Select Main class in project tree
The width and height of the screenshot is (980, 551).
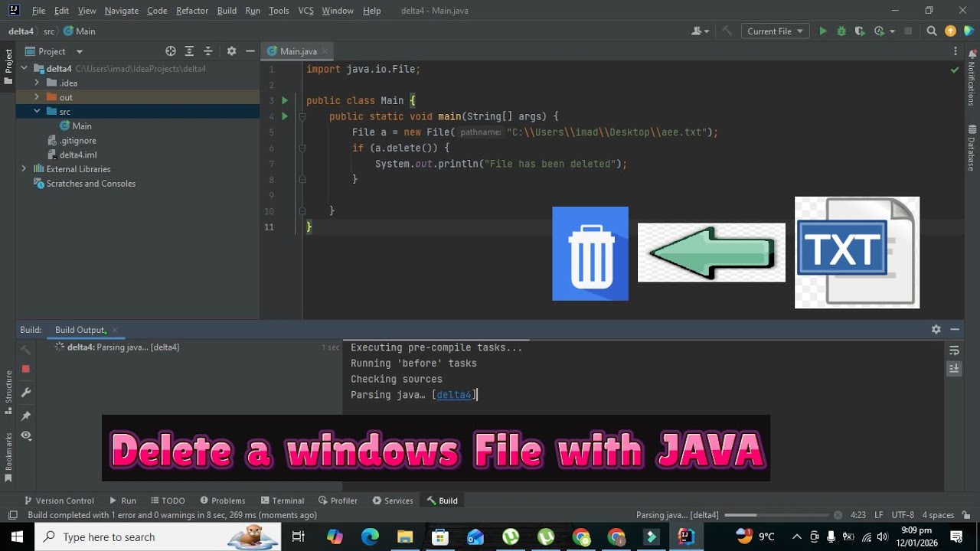pos(76,126)
